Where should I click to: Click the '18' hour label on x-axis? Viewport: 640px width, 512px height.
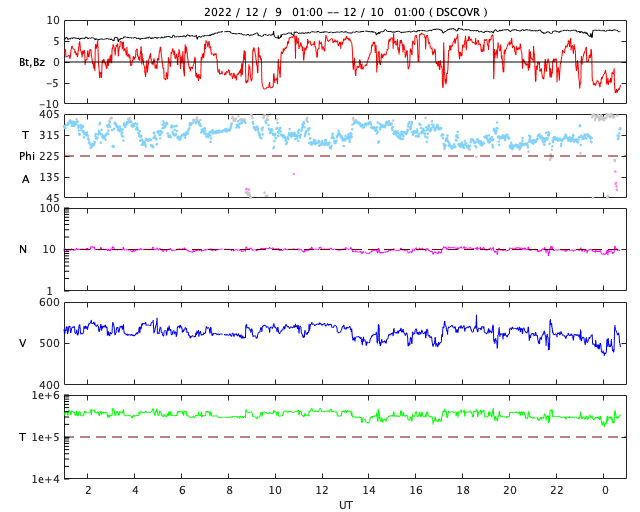(463, 490)
